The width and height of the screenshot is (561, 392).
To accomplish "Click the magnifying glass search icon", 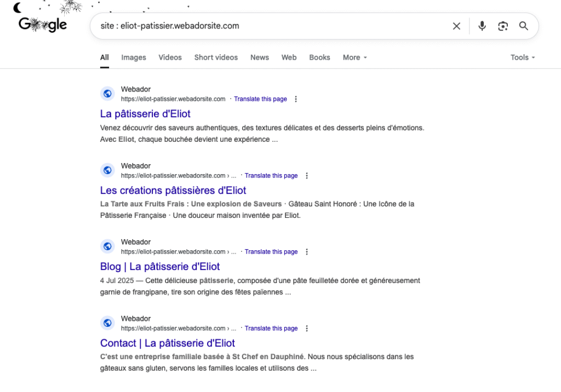I will coord(523,26).
